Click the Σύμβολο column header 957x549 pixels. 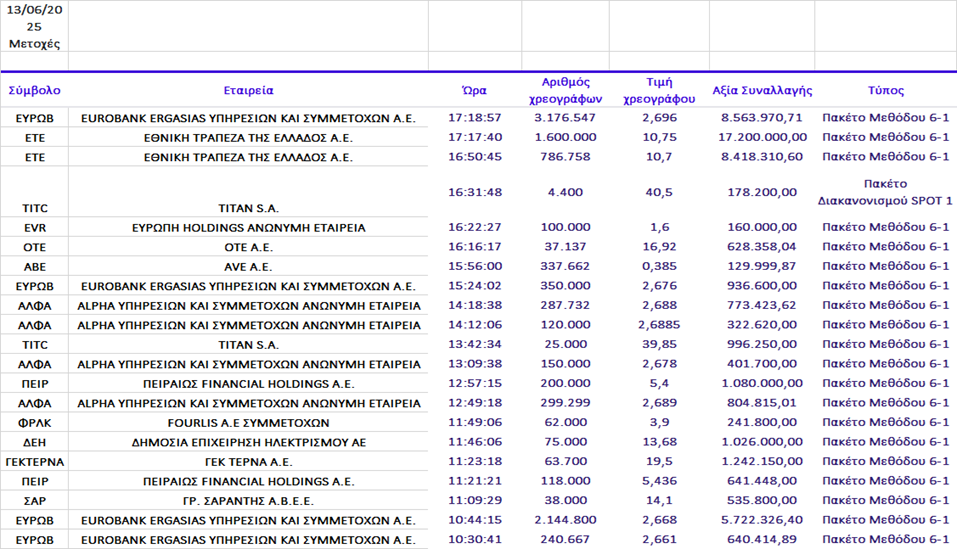tap(34, 90)
